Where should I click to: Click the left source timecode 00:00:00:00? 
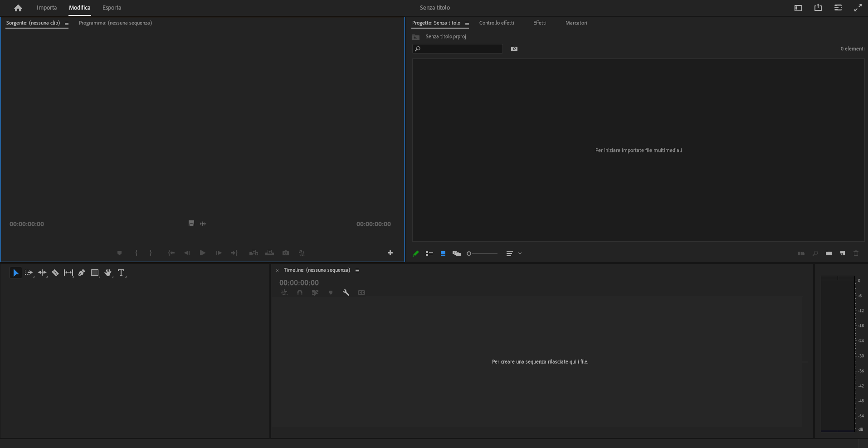[27, 224]
